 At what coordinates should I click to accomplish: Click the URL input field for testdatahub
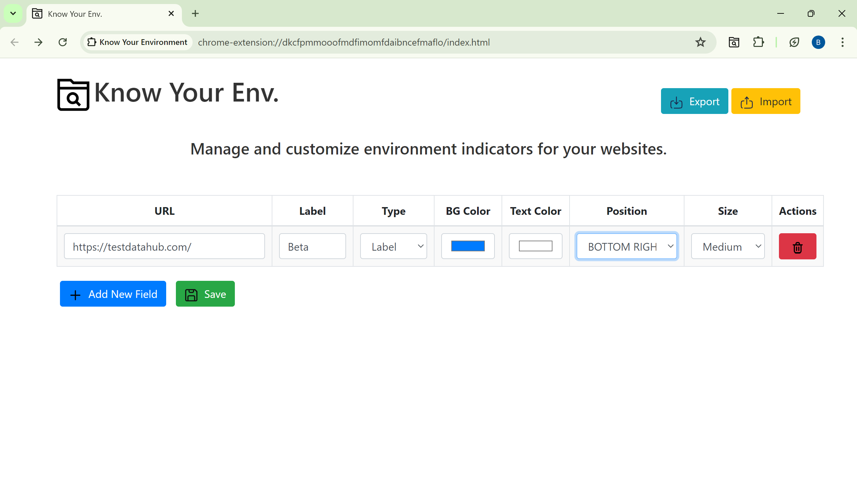[x=164, y=247]
